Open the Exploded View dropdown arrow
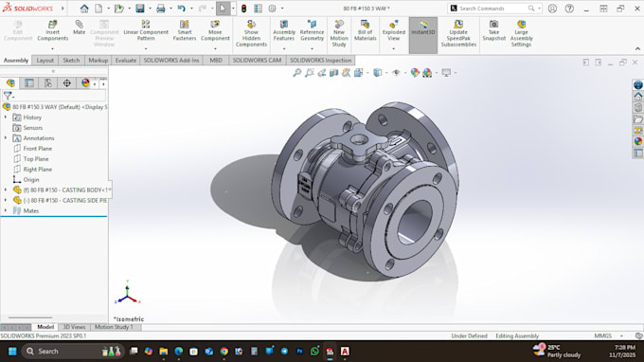The width and height of the screenshot is (644, 362). click(x=393, y=48)
